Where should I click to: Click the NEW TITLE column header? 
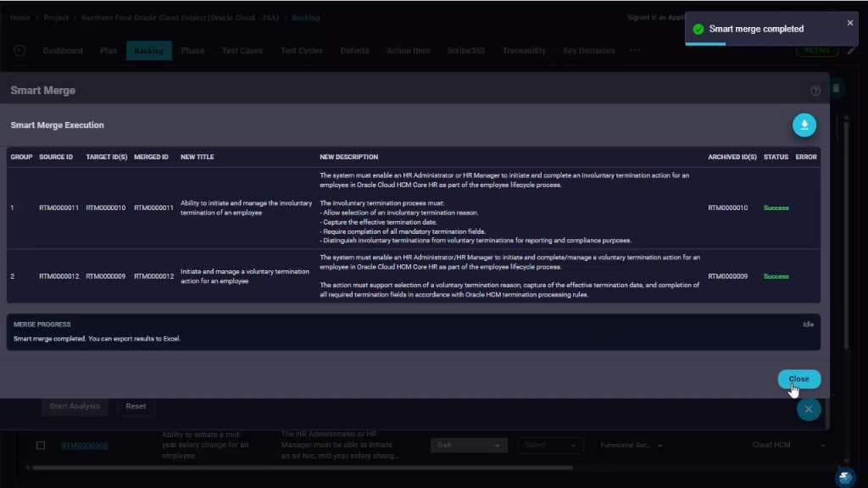(x=197, y=157)
